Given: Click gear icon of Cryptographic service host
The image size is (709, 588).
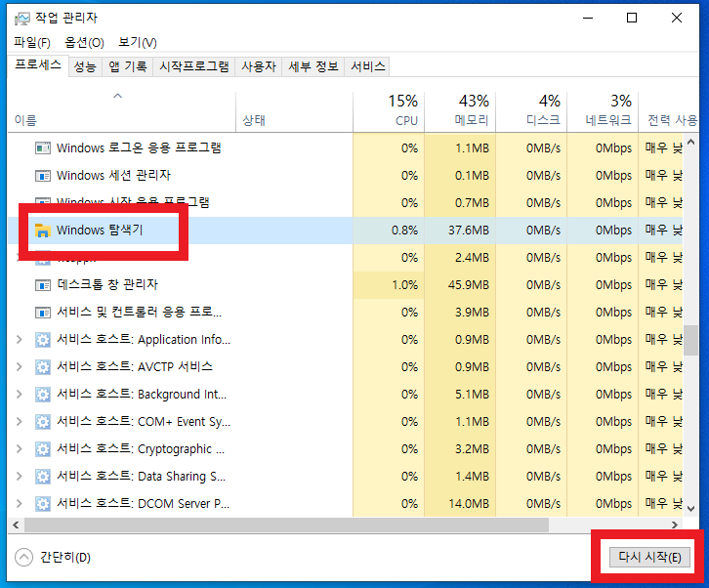Looking at the screenshot, I should pos(43,448).
